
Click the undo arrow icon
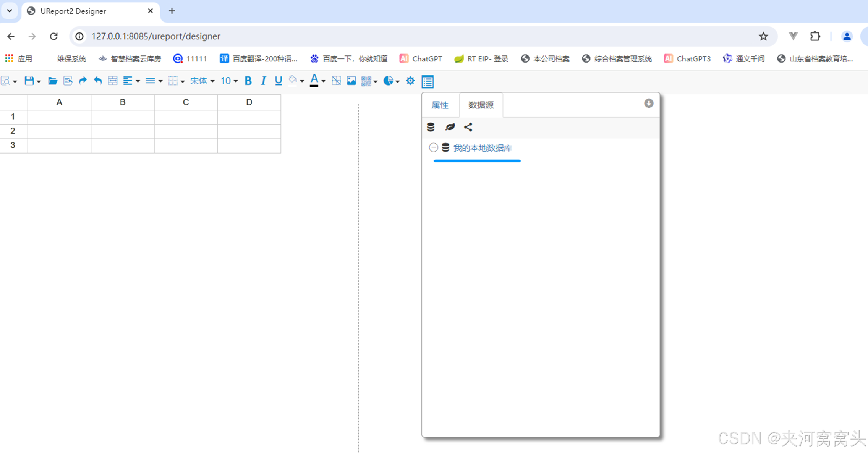[x=98, y=81]
